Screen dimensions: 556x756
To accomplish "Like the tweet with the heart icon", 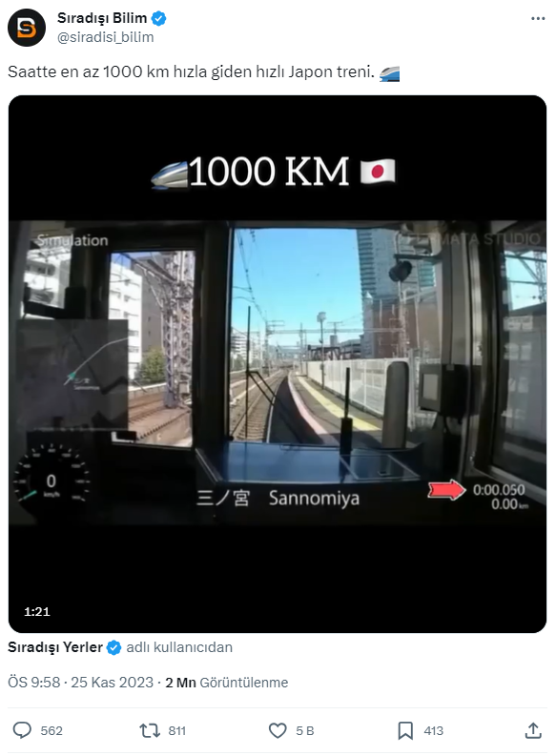I will tap(278, 730).
